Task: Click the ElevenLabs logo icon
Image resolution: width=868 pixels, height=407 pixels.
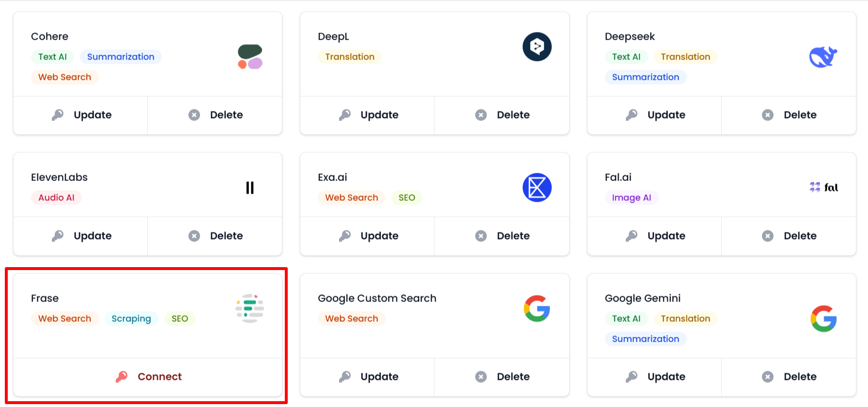Action: coord(250,187)
